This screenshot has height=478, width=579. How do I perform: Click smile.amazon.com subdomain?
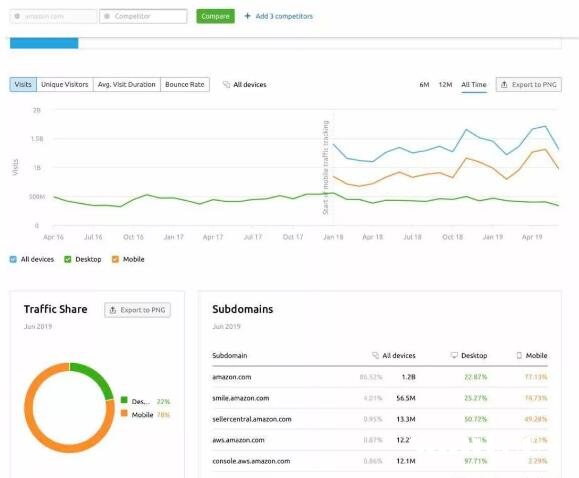click(241, 398)
